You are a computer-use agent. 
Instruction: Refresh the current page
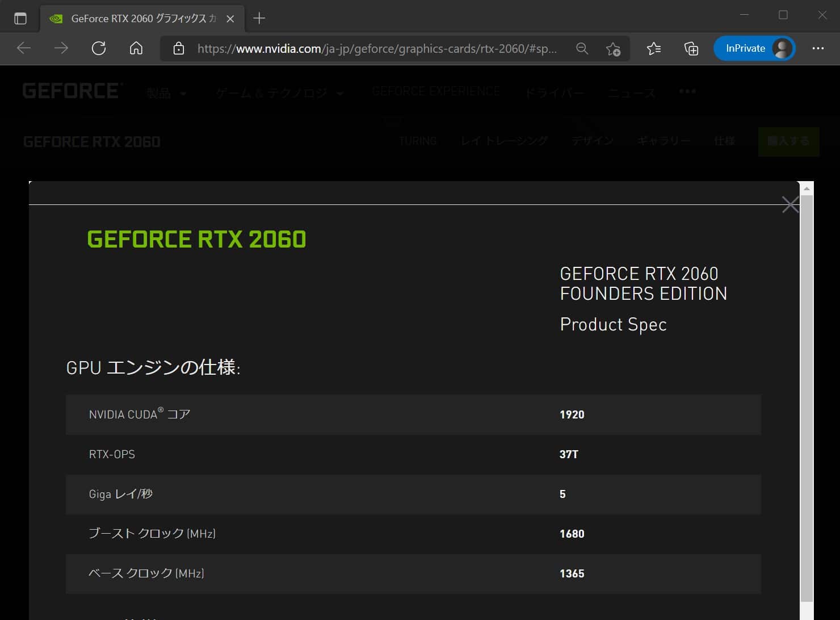tap(99, 48)
